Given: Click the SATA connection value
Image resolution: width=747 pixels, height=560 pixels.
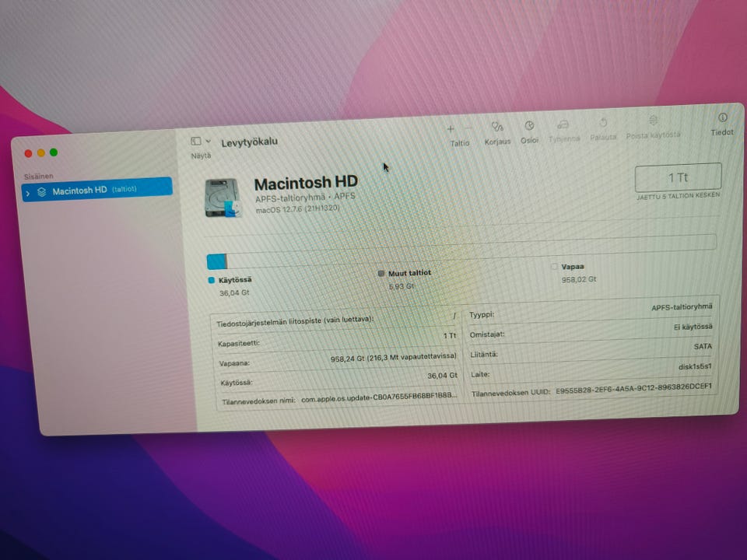Looking at the screenshot, I should coord(703,346).
